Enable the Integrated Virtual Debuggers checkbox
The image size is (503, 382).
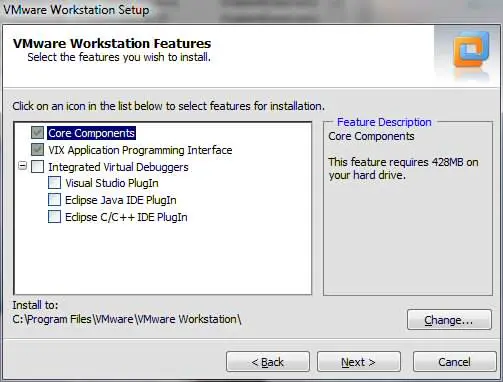37,167
